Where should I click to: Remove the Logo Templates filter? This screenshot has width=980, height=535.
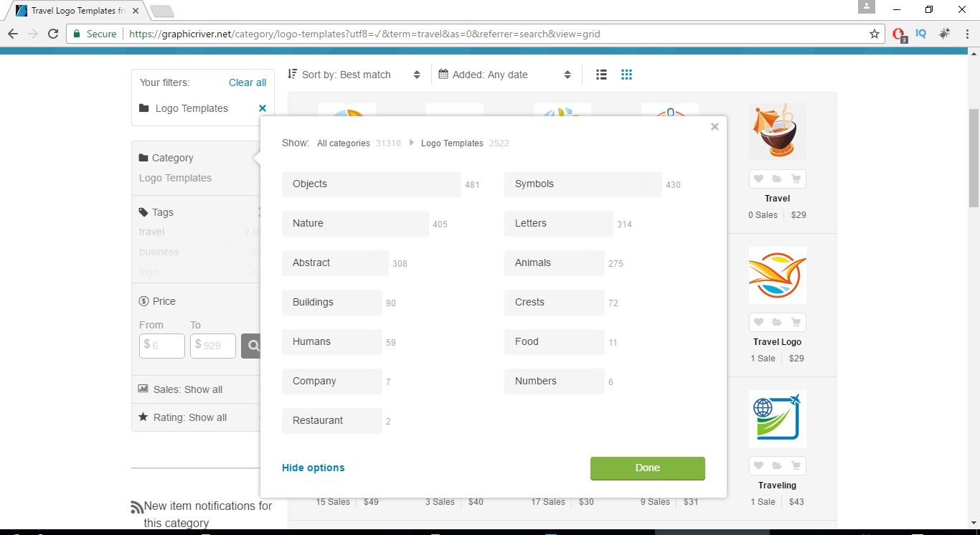[x=263, y=108]
